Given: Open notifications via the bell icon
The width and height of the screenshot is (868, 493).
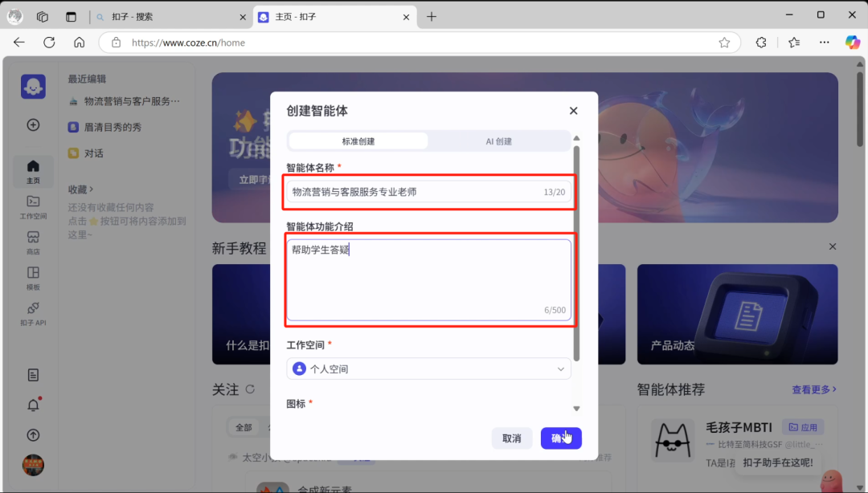Looking at the screenshot, I should [x=33, y=405].
